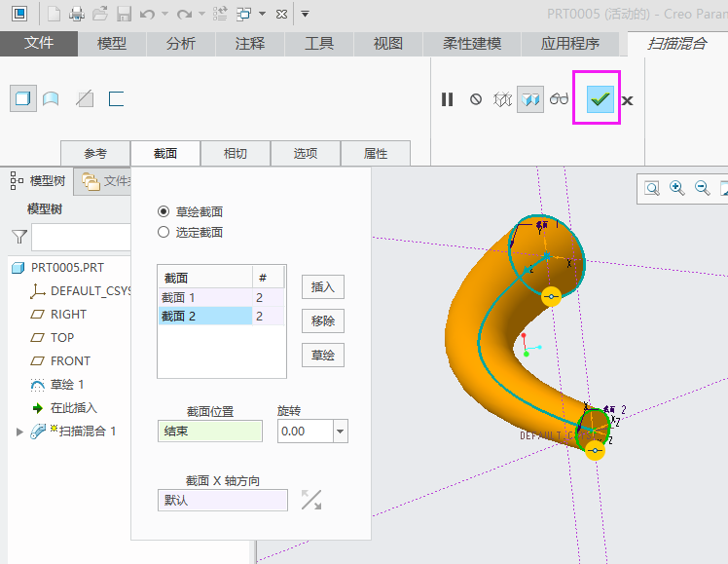728x564 pixels.
Task: Click the remove material icon
Action: click(85, 98)
